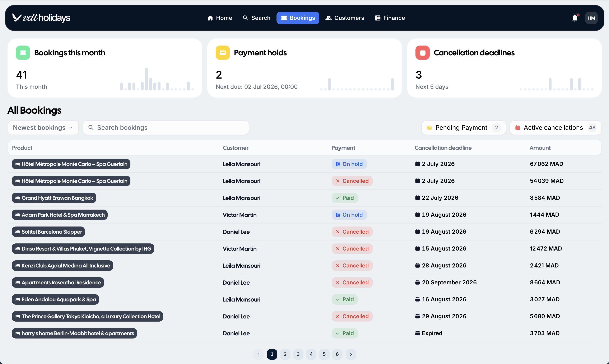Open the Customers section

[x=345, y=18]
